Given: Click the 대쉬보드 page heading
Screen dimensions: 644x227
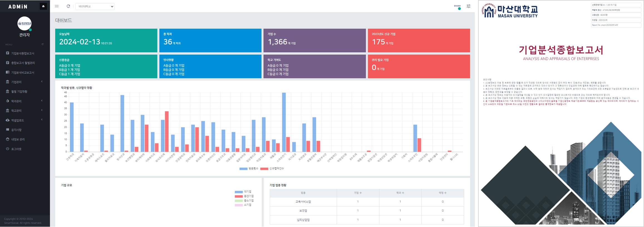Looking at the screenshot, I should (x=63, y=20).
